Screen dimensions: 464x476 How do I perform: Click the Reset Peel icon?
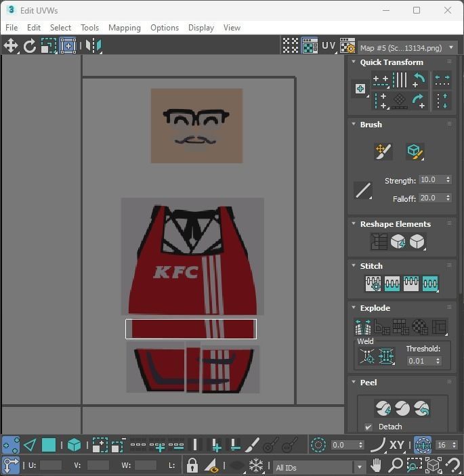coord(421,408)
